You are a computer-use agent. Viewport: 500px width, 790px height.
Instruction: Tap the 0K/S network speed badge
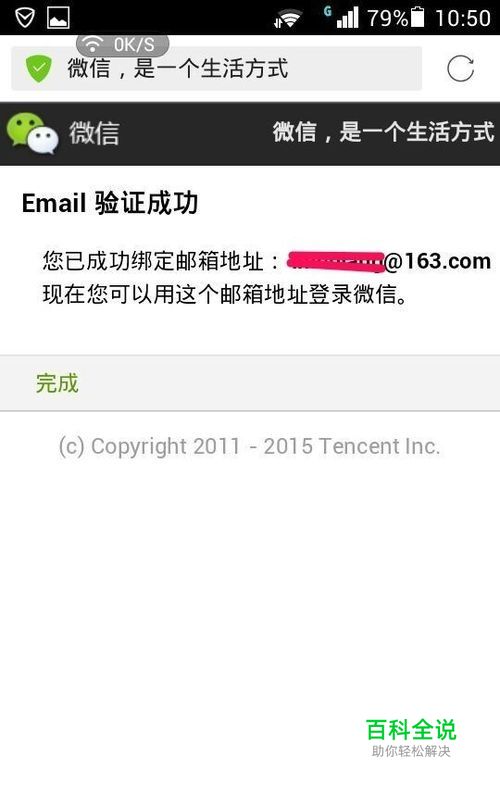(122, 44)
